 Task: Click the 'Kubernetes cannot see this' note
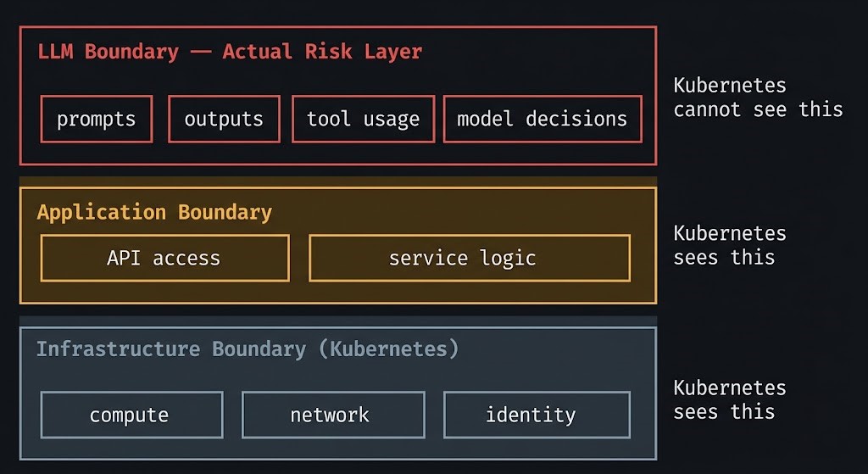point(758,98)
